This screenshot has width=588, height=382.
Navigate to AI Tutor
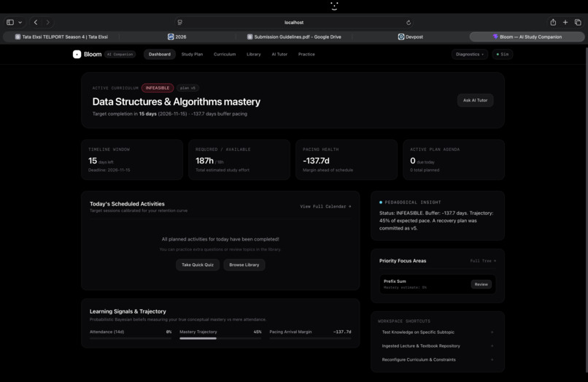click(x=279, y=55)
